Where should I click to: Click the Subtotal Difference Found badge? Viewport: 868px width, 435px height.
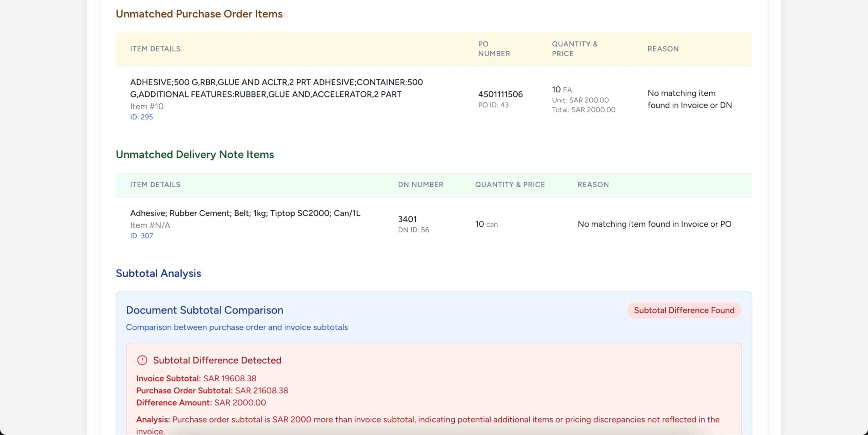click(684, 310)
